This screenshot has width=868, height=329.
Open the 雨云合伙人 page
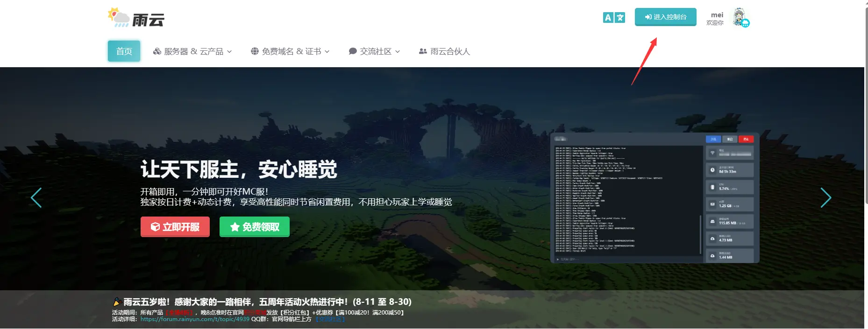pos(444,51)
